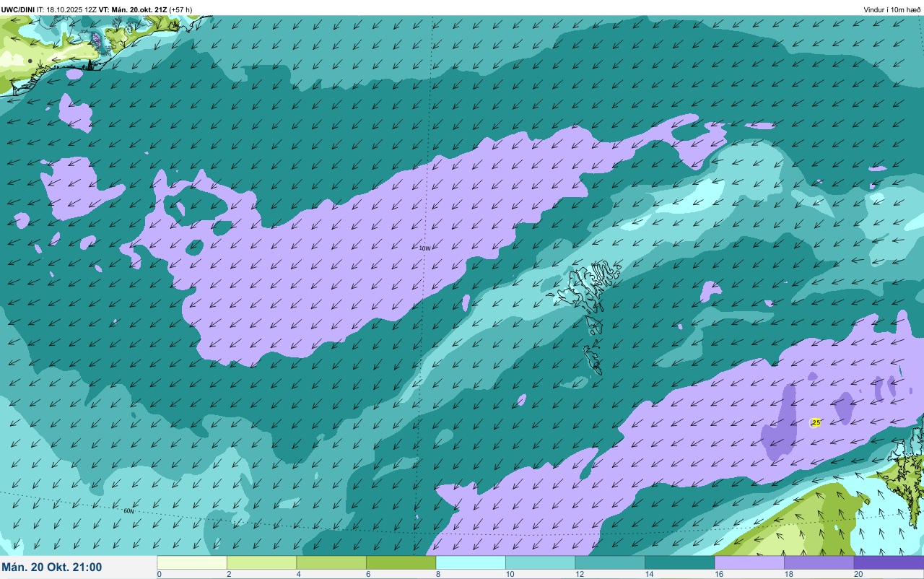Click the southernmost Faroe island, Suðuroy
Viewport: 924px width, 579px height.
coord(593,360)
